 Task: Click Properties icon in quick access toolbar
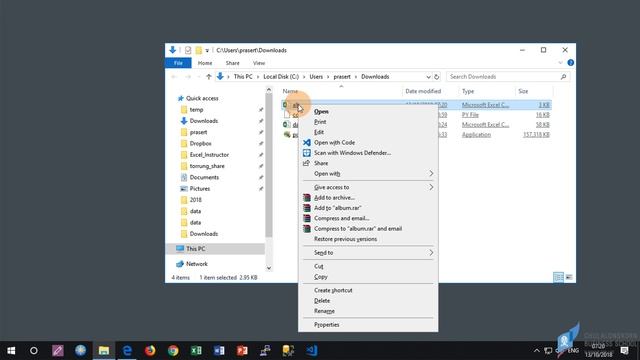tap(188, 50)
